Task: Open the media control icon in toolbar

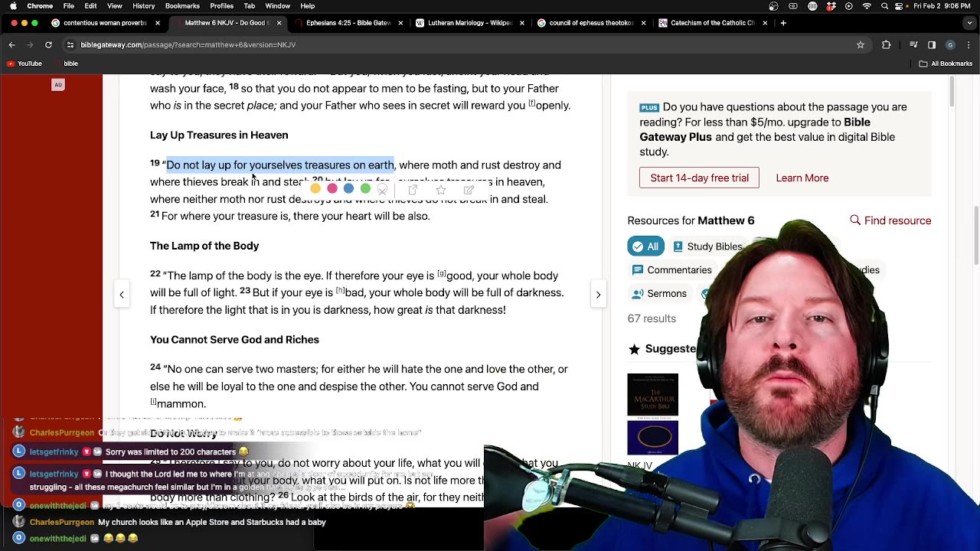Action: (x=913, y=45)
